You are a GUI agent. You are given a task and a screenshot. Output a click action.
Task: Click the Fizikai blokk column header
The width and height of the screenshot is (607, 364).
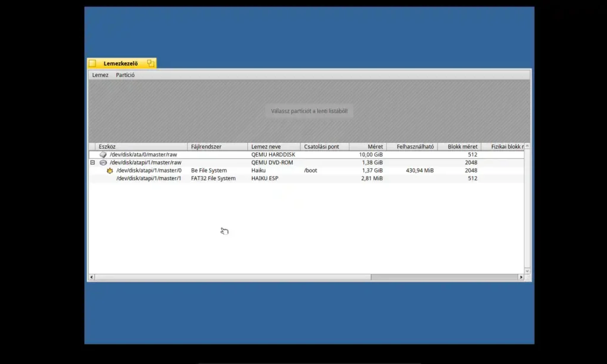coord(503,146)
